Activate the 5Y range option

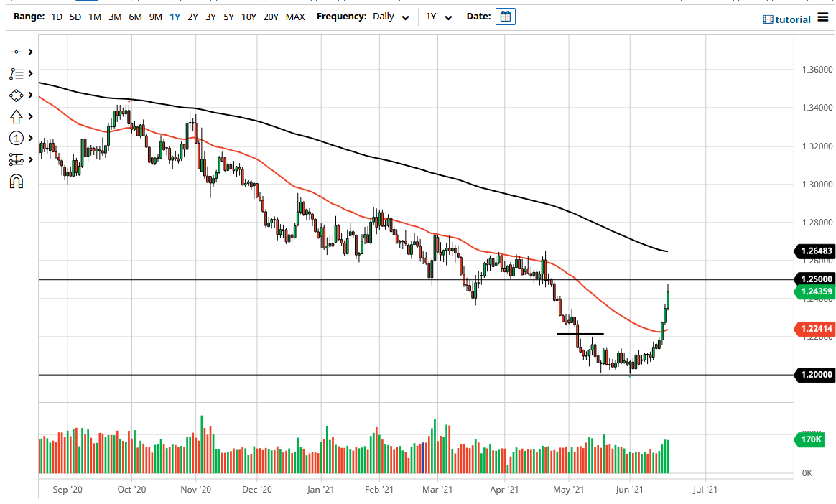tap(228, 16)
